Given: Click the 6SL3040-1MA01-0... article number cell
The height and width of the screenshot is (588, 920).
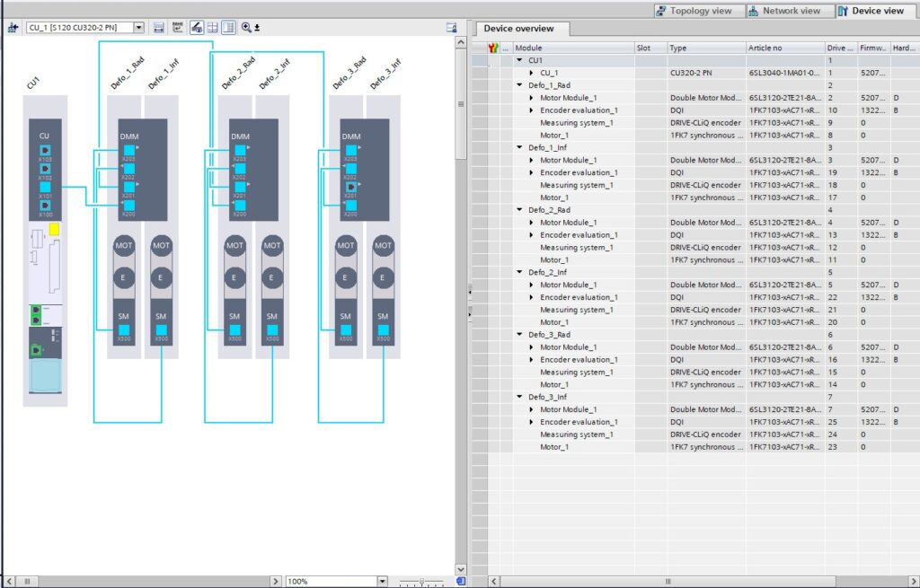Looking at the screenshot, I should (x=785, y=73).
